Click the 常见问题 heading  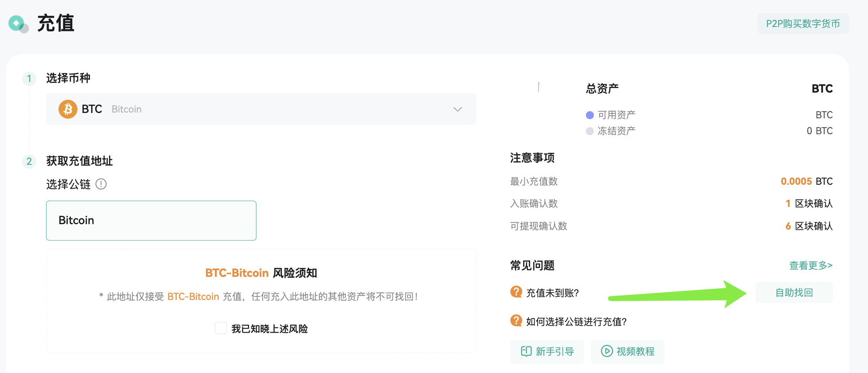point(532,265)
